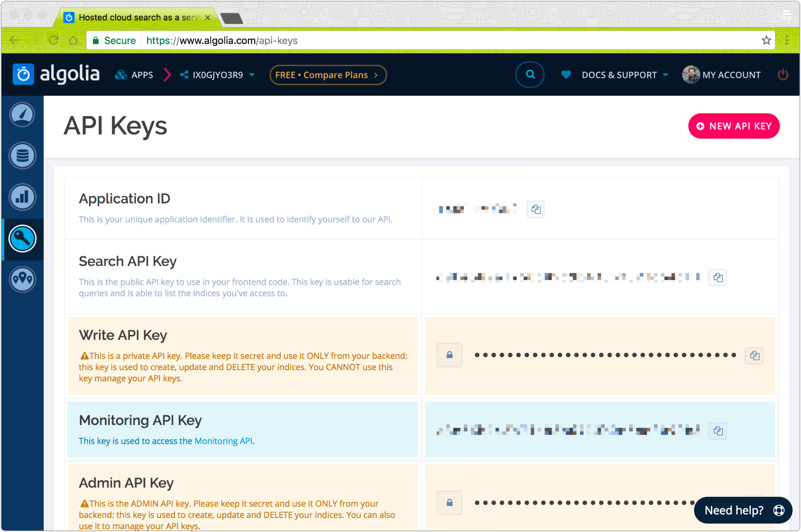801x532 pixels.
Task: Expand the IX0GJYO3R9 application dropdown
Action: point(218,75)
